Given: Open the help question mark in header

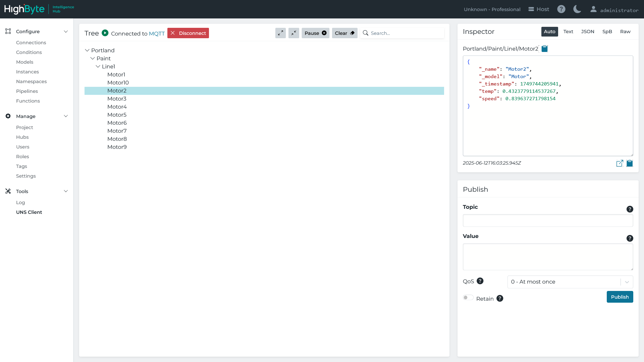Looking at the screenshot, I should 561,9.
